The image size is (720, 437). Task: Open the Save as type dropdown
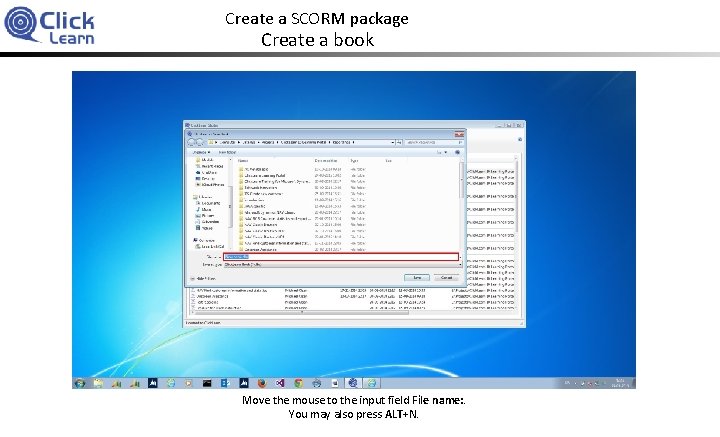click(343, 264)
